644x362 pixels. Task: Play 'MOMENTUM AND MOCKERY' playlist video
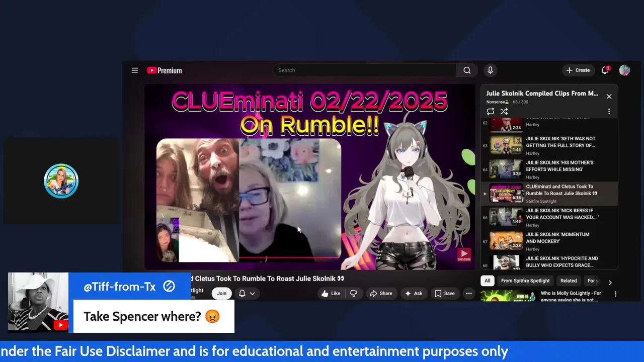[x=557, y=238]
